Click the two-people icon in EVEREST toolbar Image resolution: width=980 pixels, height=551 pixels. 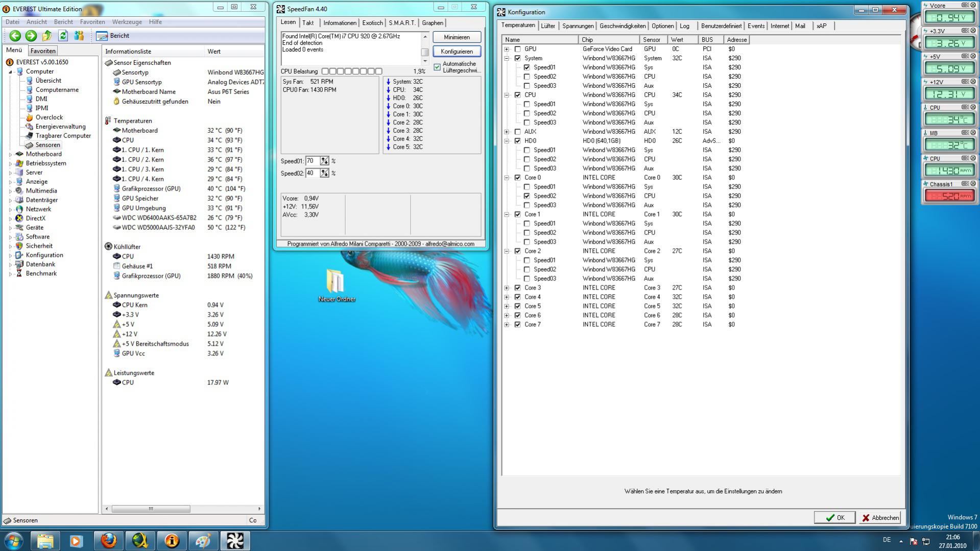pos(79,36)
